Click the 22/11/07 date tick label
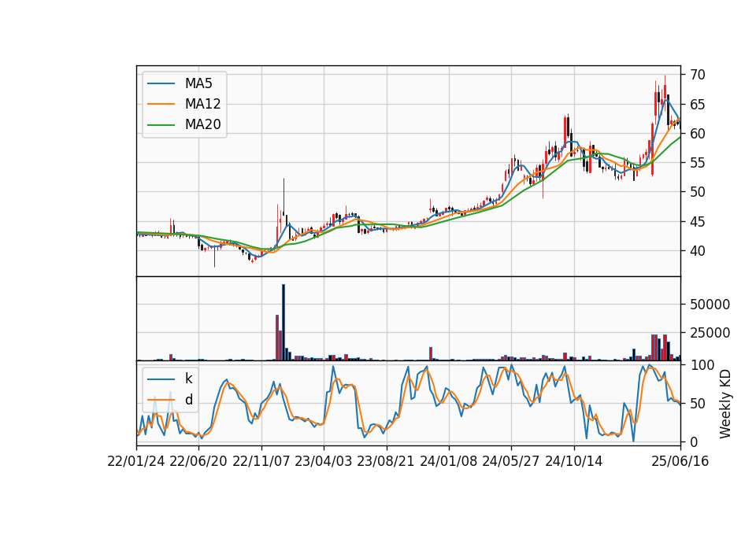The width and height of the screenshot is (756, 543). click(x=261, y=461)
